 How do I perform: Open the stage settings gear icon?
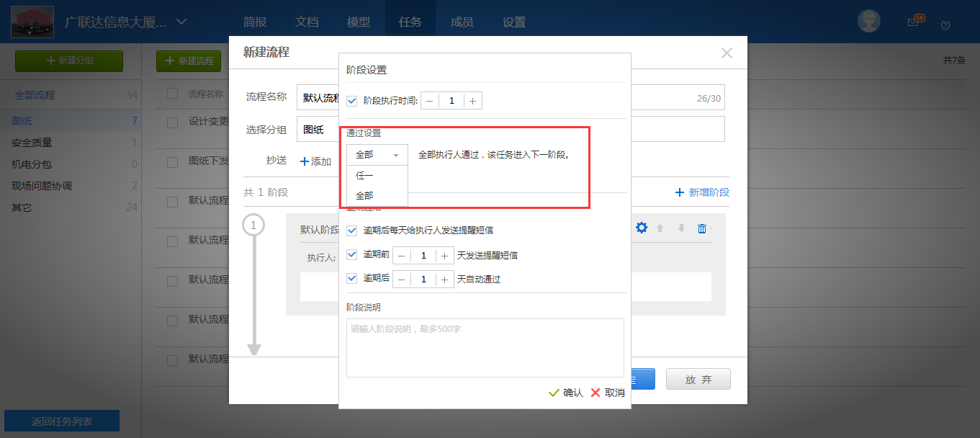pyautogui.click(x=641, y=228)
